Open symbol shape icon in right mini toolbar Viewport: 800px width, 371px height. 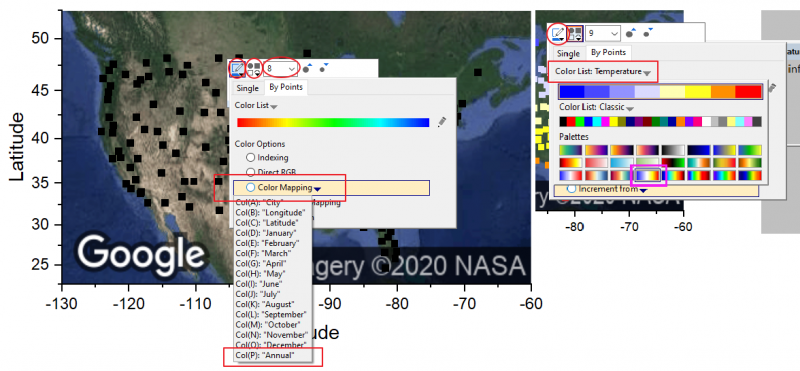point(575,34)
